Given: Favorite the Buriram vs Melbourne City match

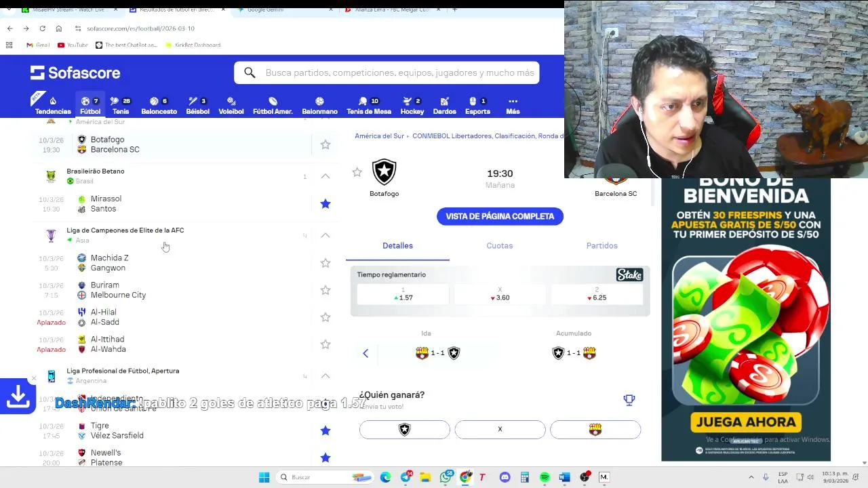Looking at the screenshot, I should [x=325, y=290].
